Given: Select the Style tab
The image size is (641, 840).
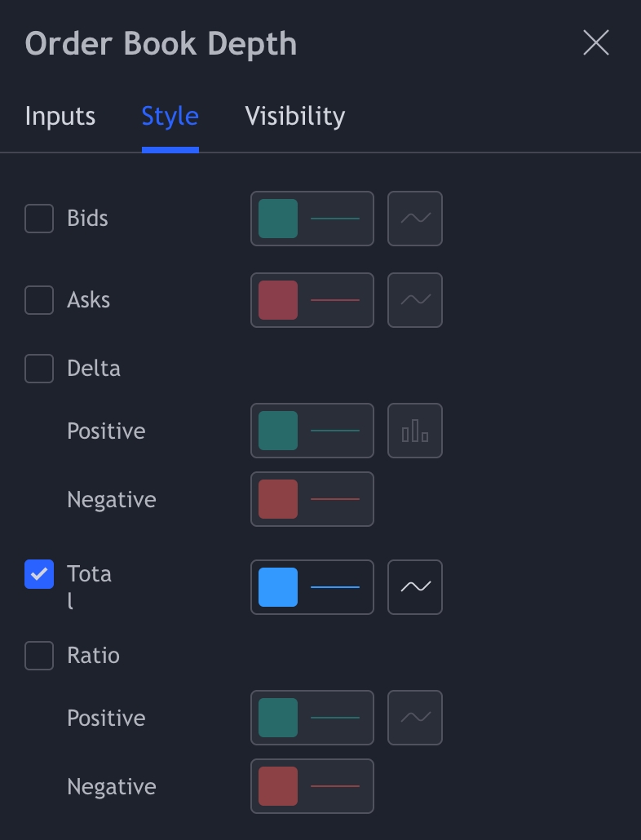Looking at the screenshot, I should coord(170,117).
